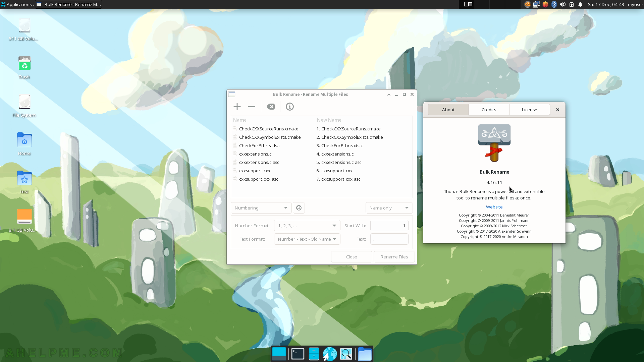Select file CheckCXXSourceRuns.cmake
Image resolution: width=644 pixels, height=362 pixels.
click(269, 129)
